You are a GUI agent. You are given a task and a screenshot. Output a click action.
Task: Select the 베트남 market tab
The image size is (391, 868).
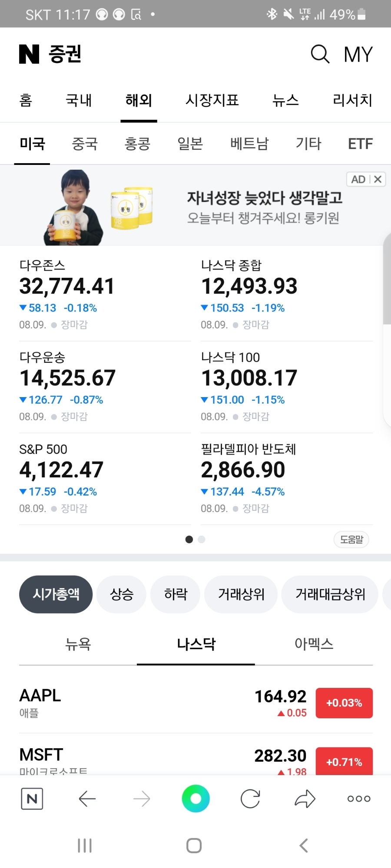click(x=249, y=144)
